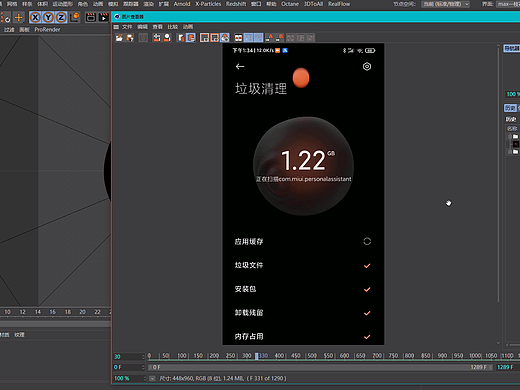Open the Octane menu
520x390 pixels.
290,4
